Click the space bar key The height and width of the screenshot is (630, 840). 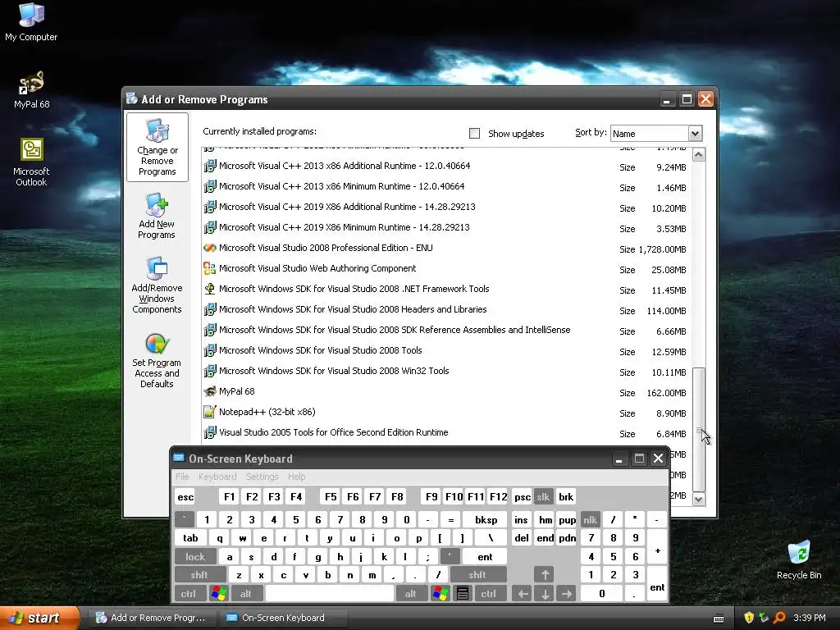pyautogui.click(x=329, y=594)
